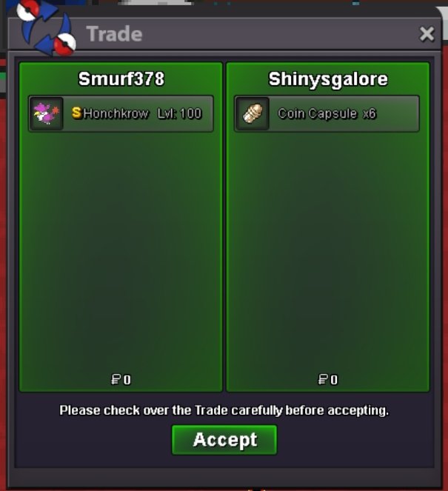
Task: Click the 'check over the Trade' warning text
Action: (x=224, y=410)
